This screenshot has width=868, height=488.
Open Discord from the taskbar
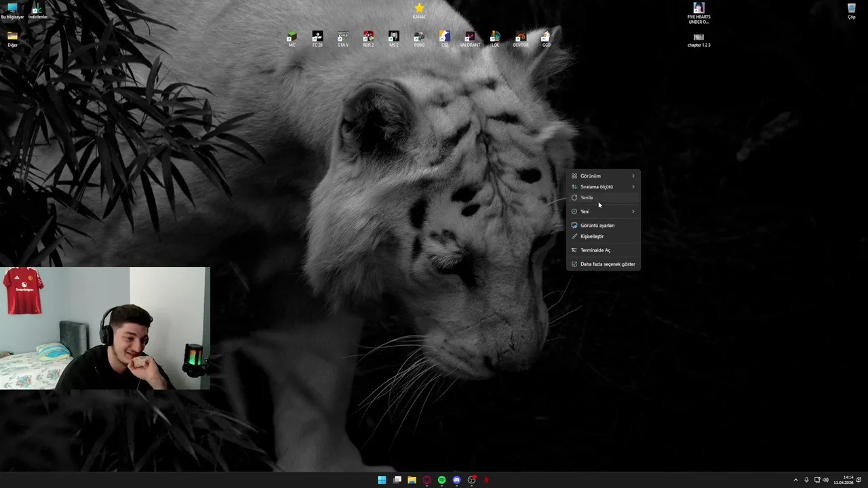[x=456, y=480]
